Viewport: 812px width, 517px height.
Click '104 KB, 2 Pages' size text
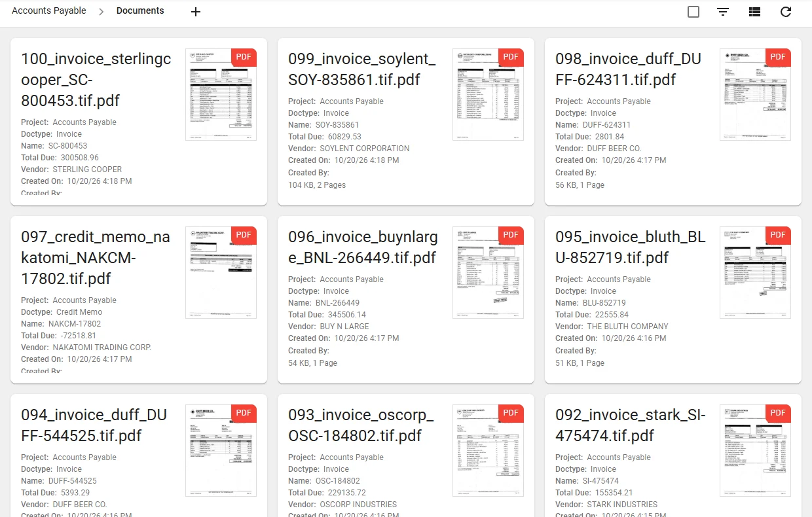[x=317, y=185]
